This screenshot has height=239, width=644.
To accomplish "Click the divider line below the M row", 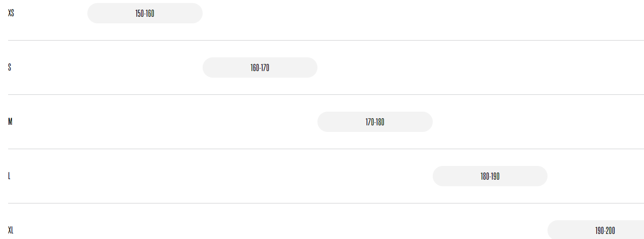I will [x=326, y=149].
